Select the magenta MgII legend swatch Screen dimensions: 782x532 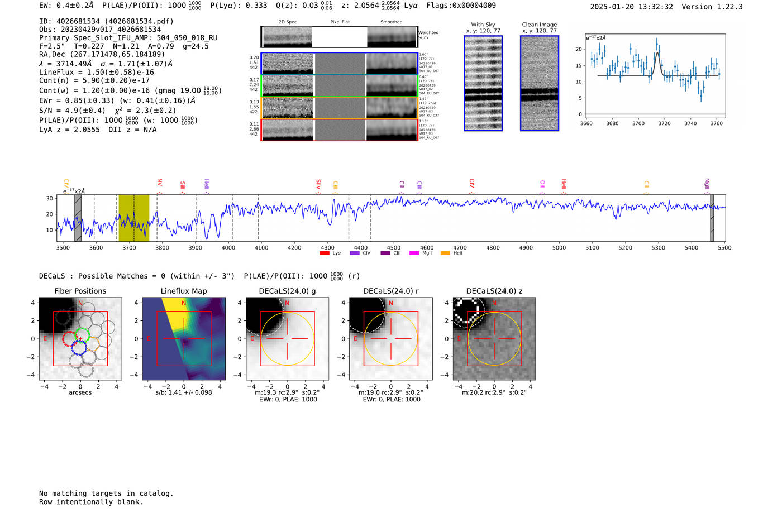point(414,253)
